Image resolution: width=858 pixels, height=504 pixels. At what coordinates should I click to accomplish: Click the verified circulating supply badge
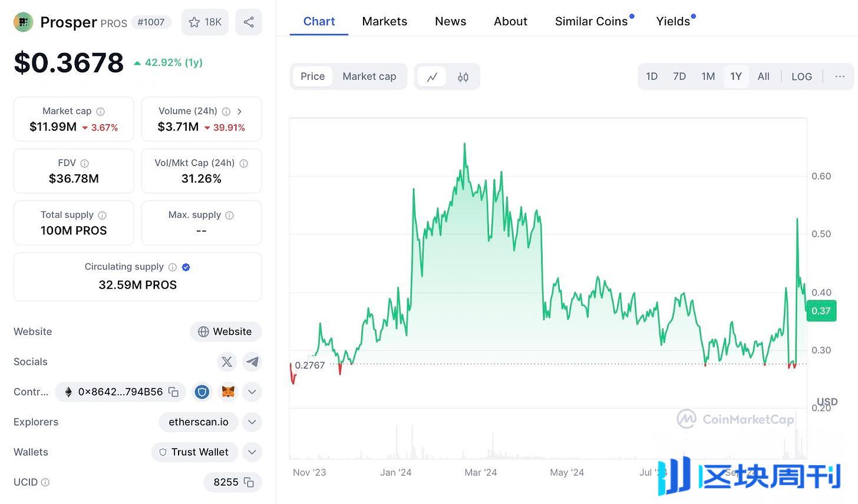click(186, 267)
